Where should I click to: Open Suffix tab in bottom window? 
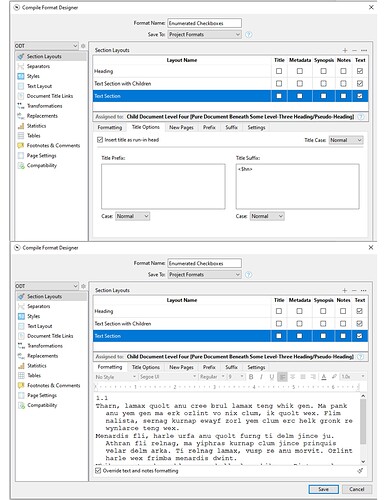pos(231,367)
